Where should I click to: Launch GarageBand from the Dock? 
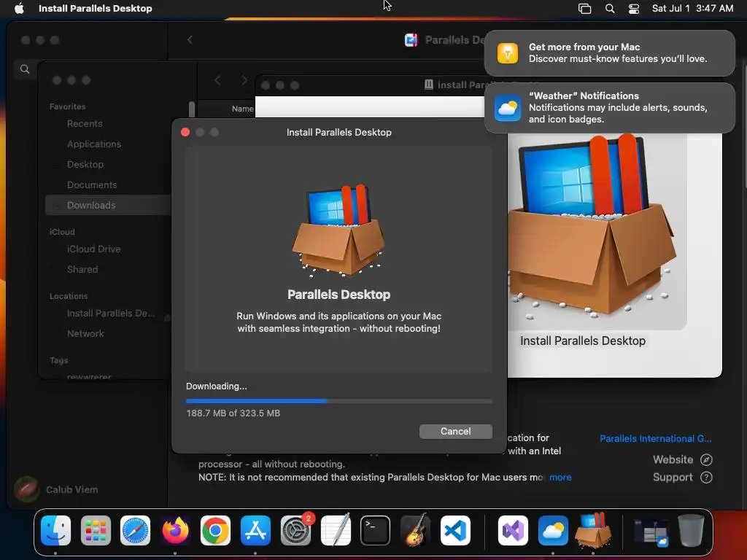click(x=415, y=530)
